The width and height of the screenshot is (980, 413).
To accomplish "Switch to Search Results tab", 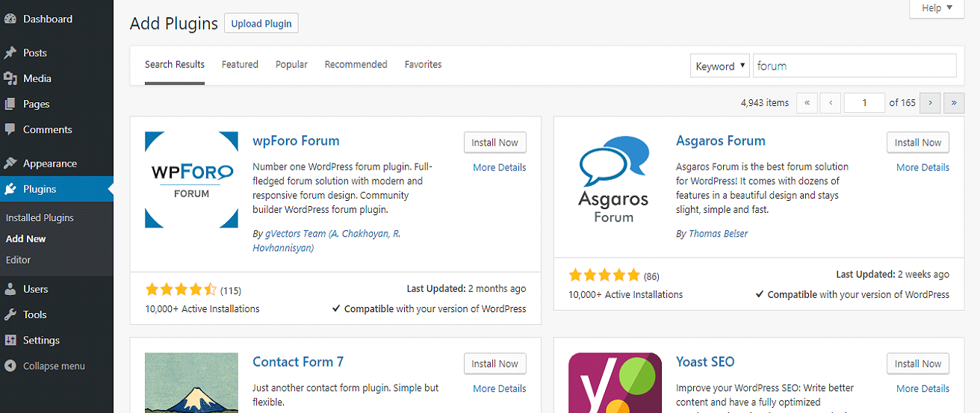I will pyautogui.click(x=175, y=65).
